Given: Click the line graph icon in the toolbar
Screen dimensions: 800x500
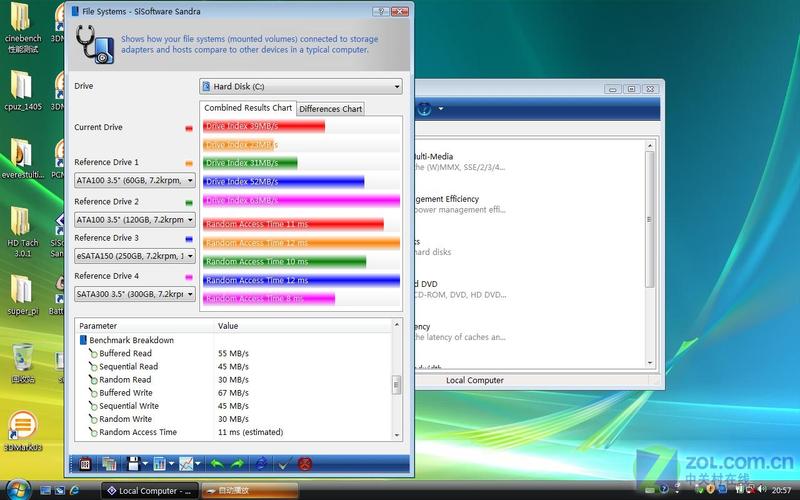Looking at the screenshot, I should 186,464.
